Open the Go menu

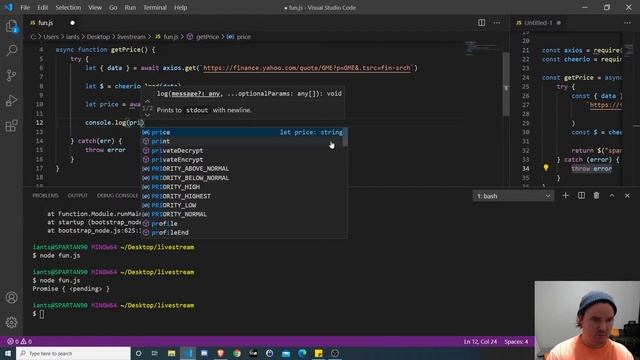[113, 7]
